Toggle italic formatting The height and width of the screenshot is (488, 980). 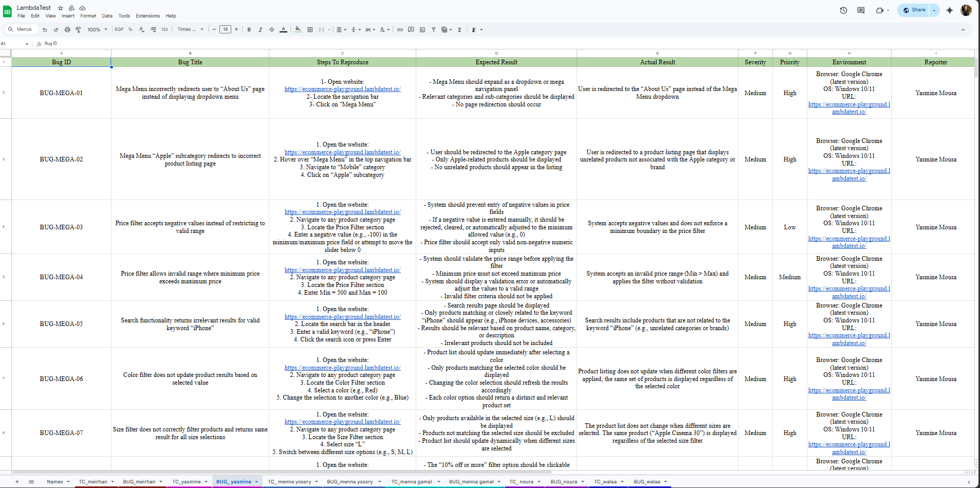(260, 30)
